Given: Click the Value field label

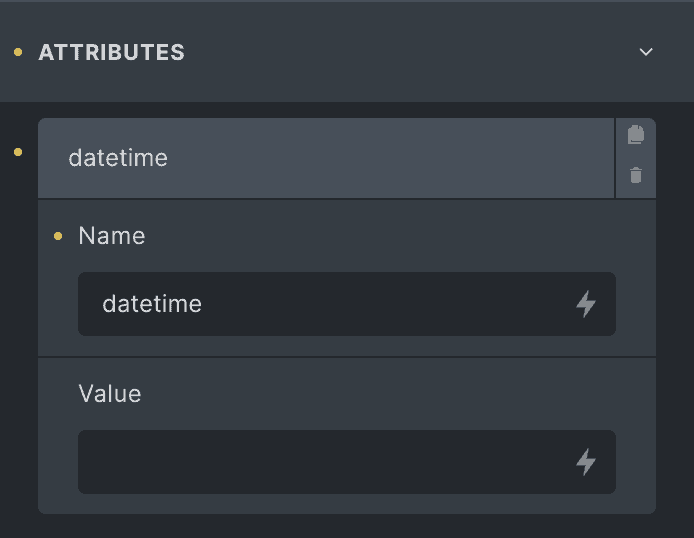Looking at the screenshot, I should tap(110, 394).
